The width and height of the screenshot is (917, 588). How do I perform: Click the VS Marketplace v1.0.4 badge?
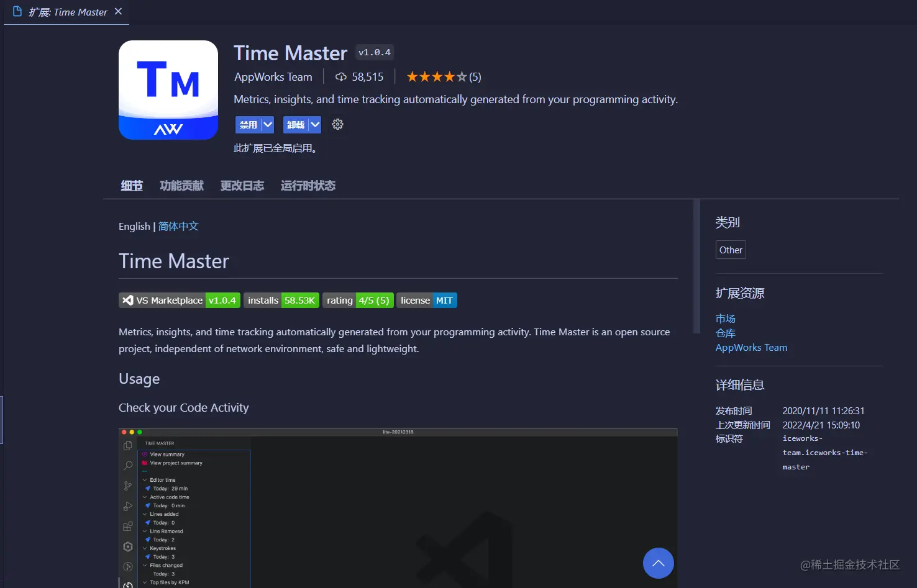tap(180, 301)
